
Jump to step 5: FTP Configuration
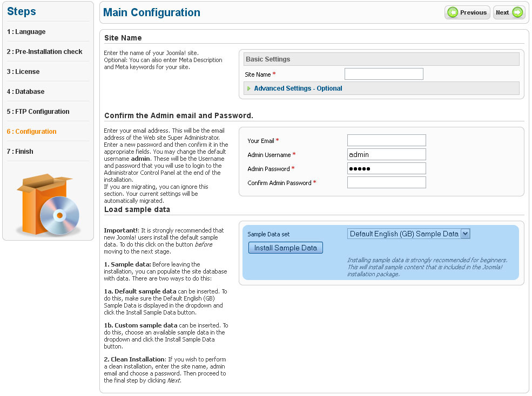coord(38,112)
